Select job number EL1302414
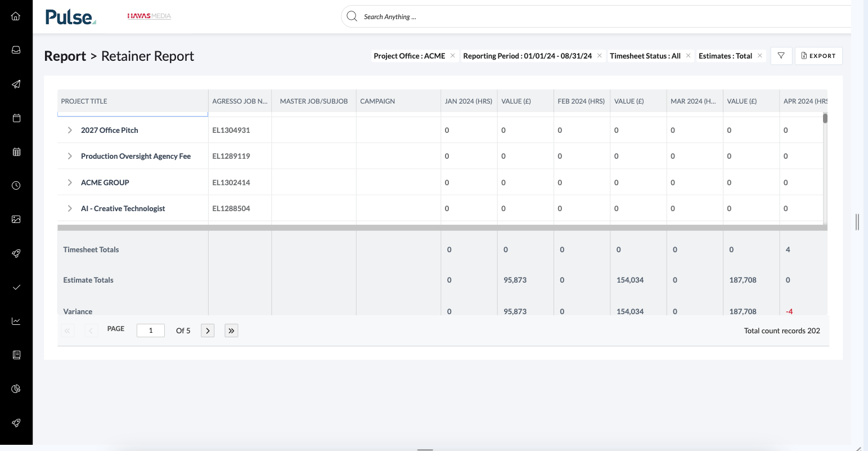Screen dimensions: 868x451 231,182
